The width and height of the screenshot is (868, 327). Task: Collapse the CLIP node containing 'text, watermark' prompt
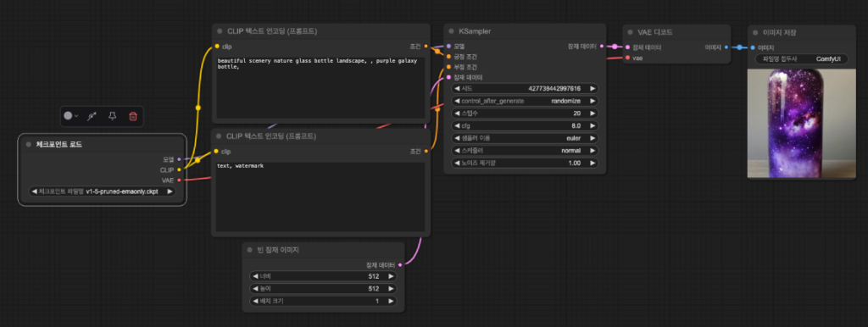tap(220, 136)
